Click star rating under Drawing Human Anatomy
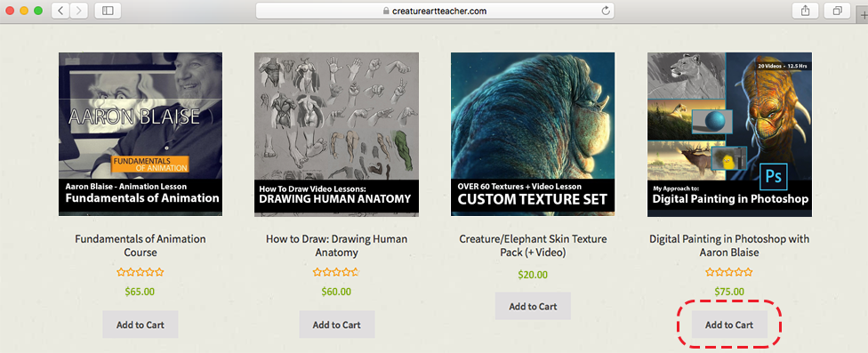868x353 pixels. (x=336, y=272)
